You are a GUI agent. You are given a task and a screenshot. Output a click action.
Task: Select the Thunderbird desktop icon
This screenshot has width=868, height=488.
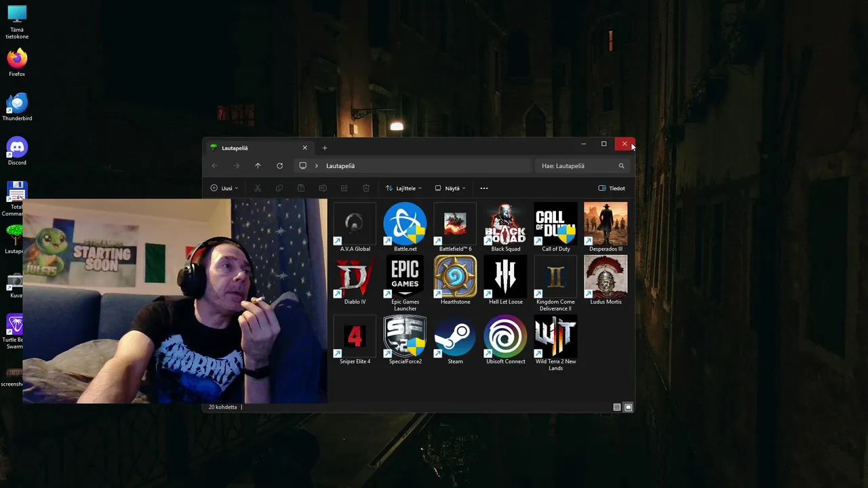17,106
